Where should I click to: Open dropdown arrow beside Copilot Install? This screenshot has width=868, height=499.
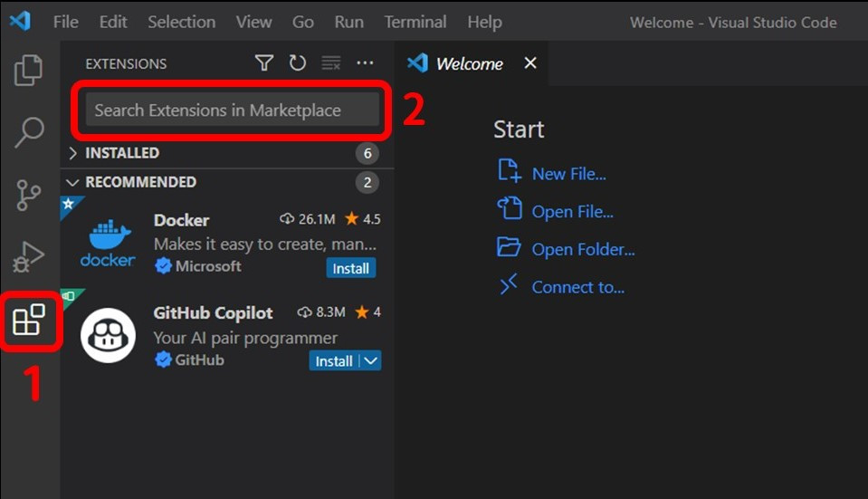(x=371, y=361)
